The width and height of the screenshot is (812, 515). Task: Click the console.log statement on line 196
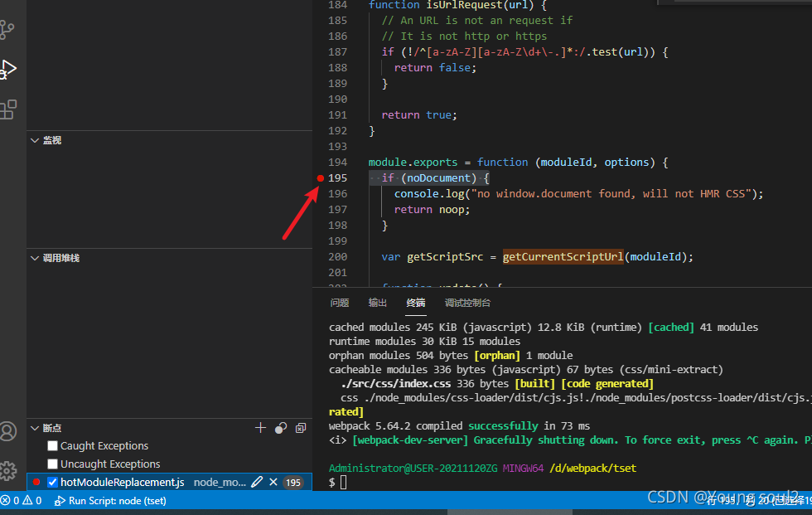tap(578, 194)
